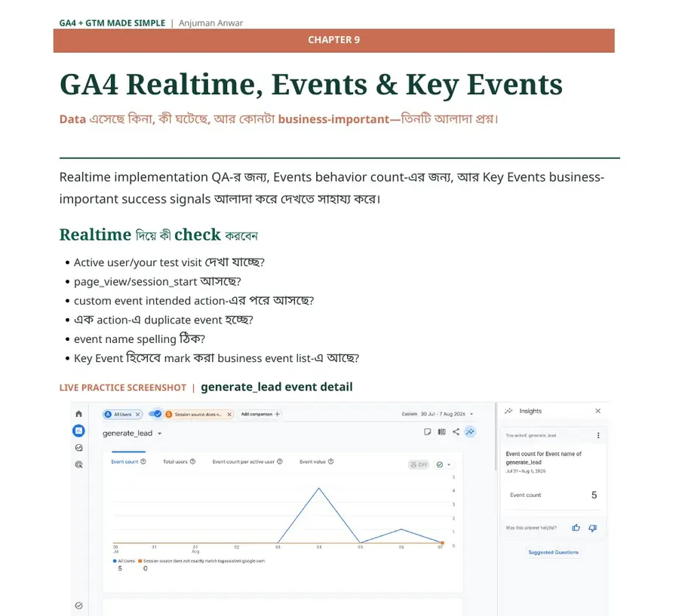
Task: Click the 'Event count' value 5 in Insights
Action: [x=595, y=495]
